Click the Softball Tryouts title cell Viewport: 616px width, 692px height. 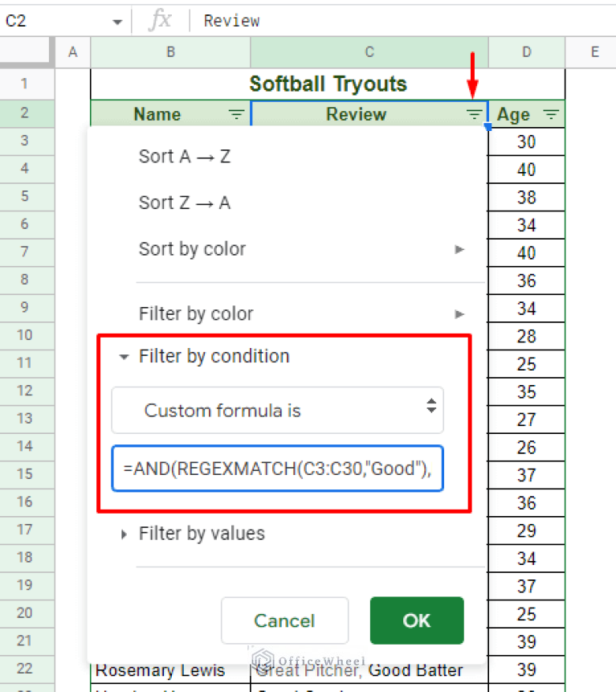coord(328,84)
